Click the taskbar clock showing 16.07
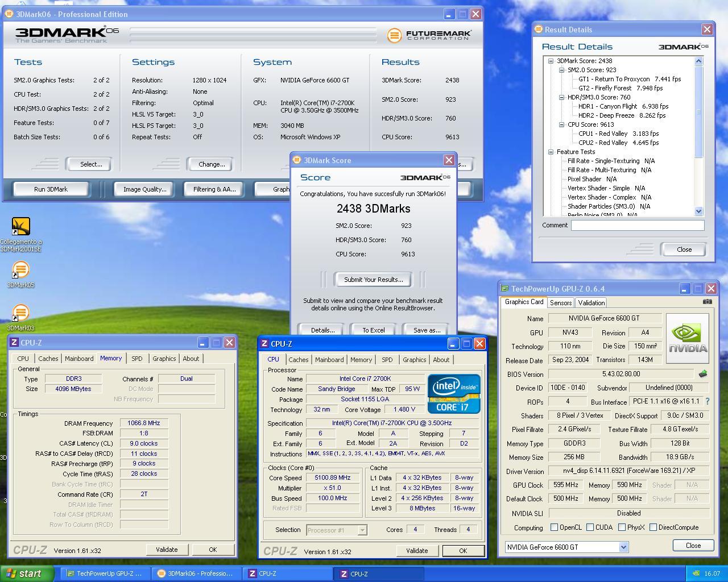This screenshot has height=582, width=728. (x=712, y=573)
